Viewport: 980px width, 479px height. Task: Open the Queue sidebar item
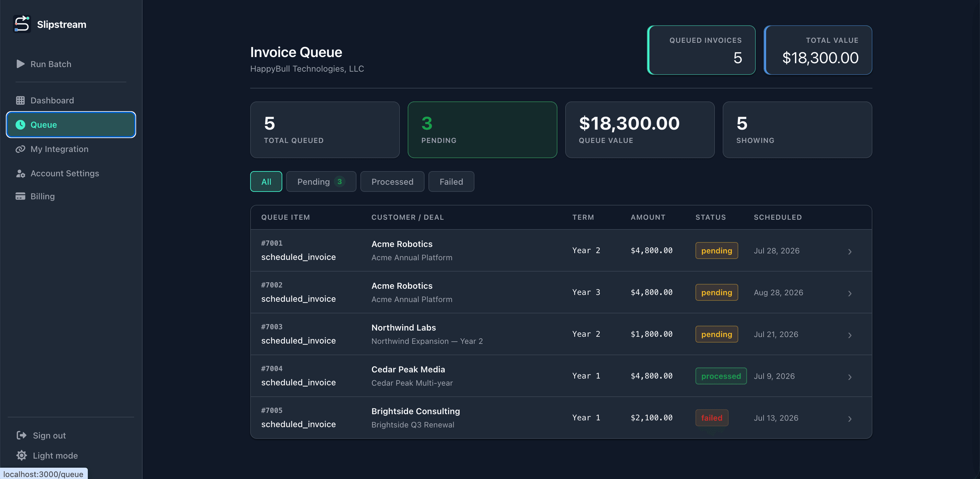pyautogui.click(x=71, y=125)
